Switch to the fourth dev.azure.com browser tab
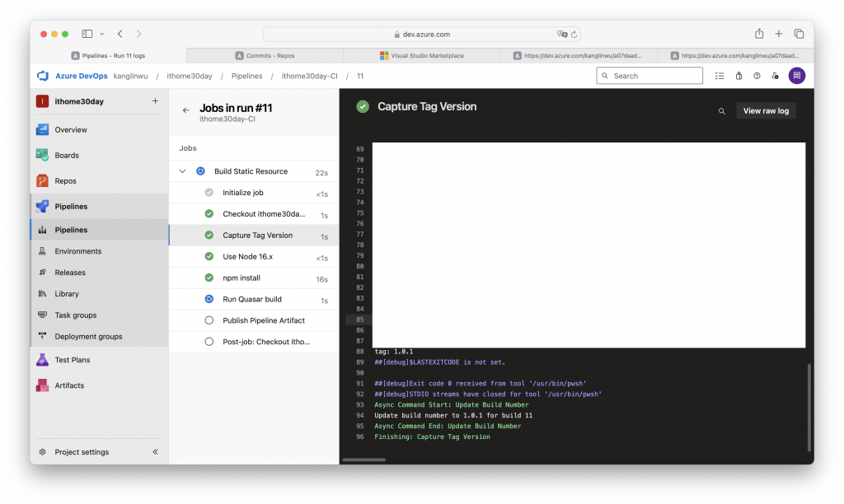Image resolution: width=844 pixels, height=504 pixels. (x=578, y=55)
